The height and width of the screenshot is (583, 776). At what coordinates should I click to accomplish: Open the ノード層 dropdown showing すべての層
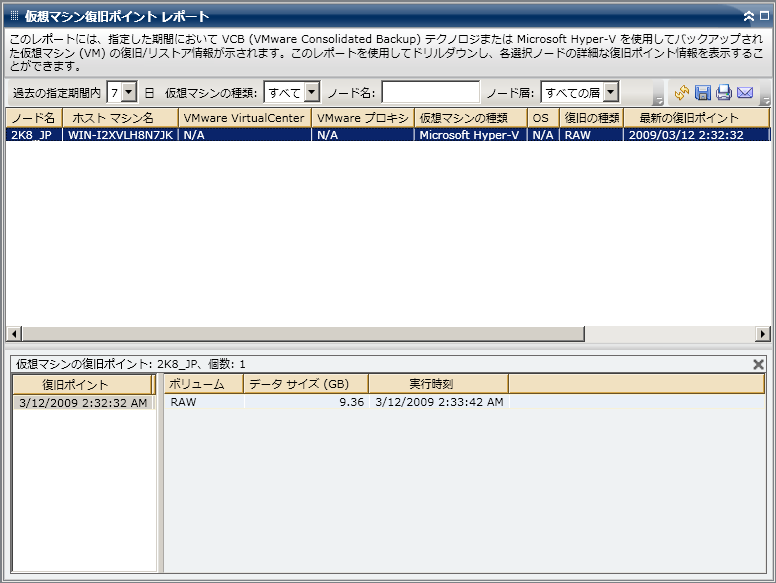pyautogui.click(x=611, y=92)
